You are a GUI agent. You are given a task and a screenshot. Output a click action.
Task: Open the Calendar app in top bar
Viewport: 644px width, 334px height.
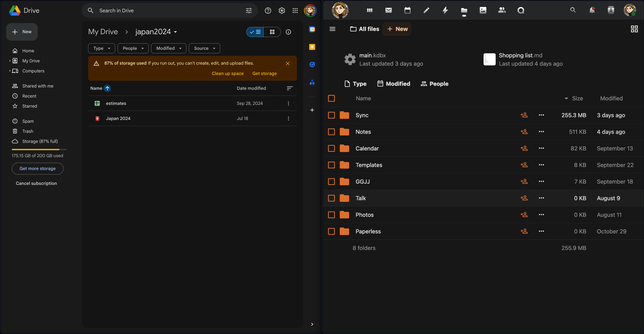coord(407,10)
